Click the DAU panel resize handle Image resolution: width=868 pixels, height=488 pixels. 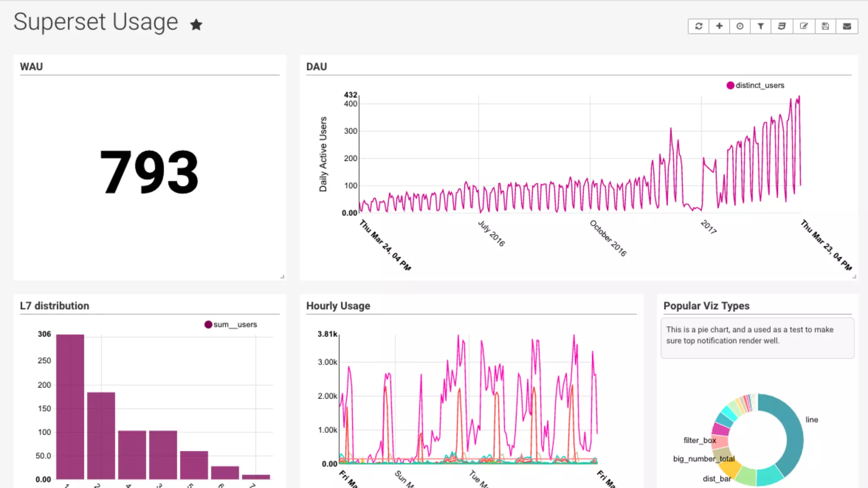pos(854,277)
